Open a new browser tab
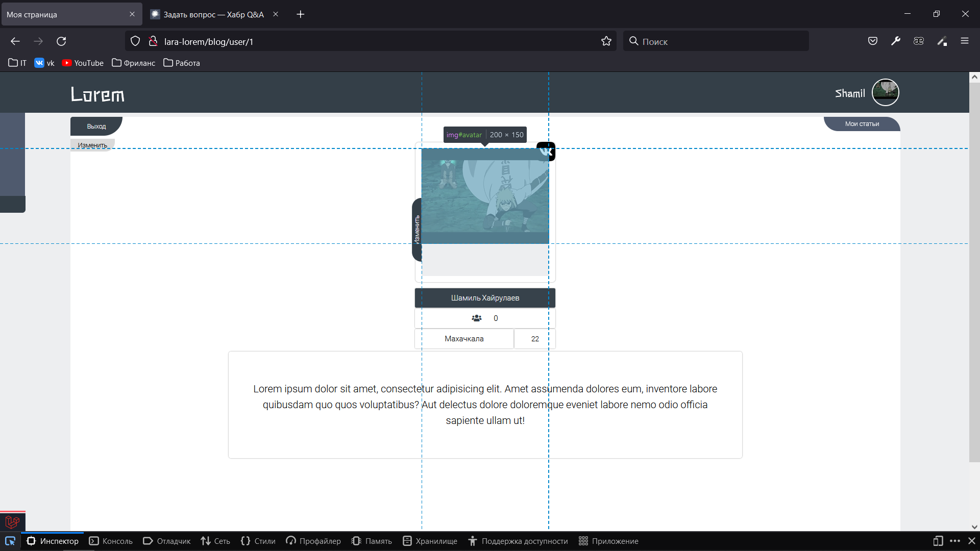 (301, 14)
